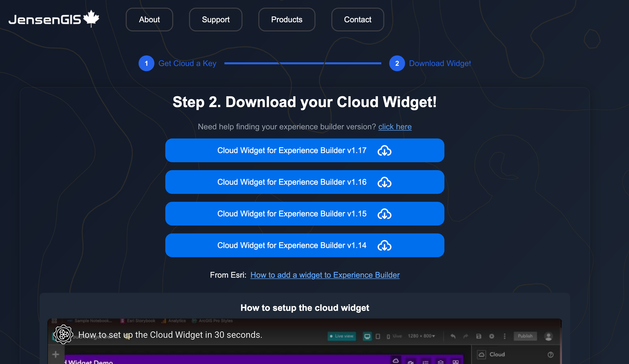
Task: Select the step 2 numbered circle
Action: click(397, 63)
